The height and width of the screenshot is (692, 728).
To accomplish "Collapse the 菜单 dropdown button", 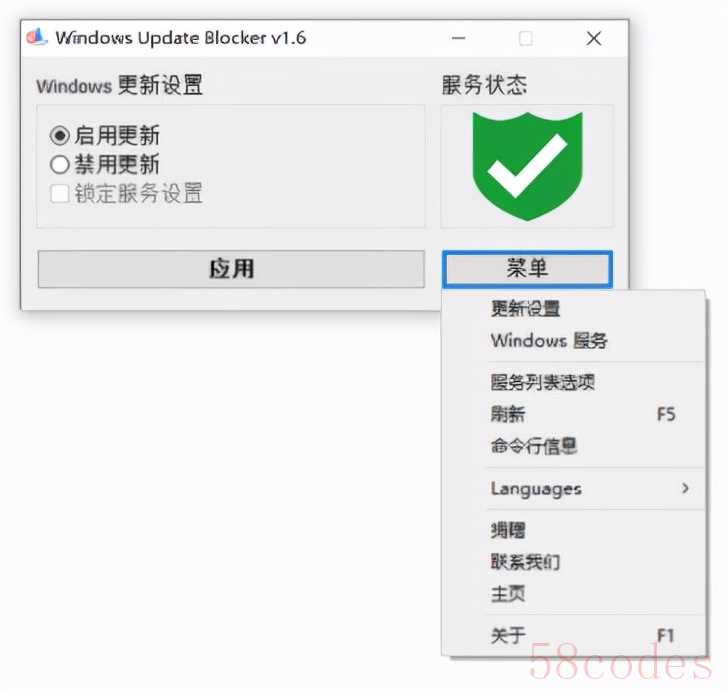I will tap(527, 269).
